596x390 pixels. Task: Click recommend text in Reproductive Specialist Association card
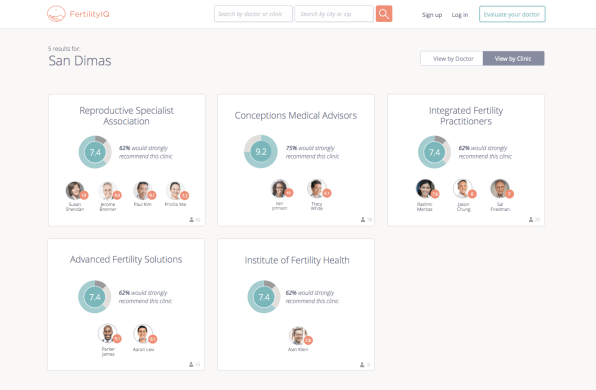pos(146,152)
